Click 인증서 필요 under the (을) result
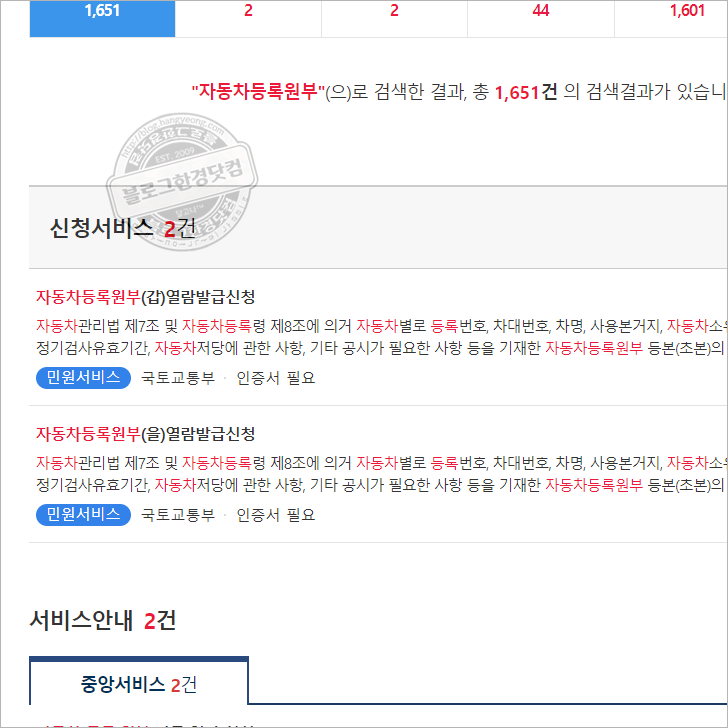The width and height of the screenshot is (728, 728). click(x=276, y=515)
